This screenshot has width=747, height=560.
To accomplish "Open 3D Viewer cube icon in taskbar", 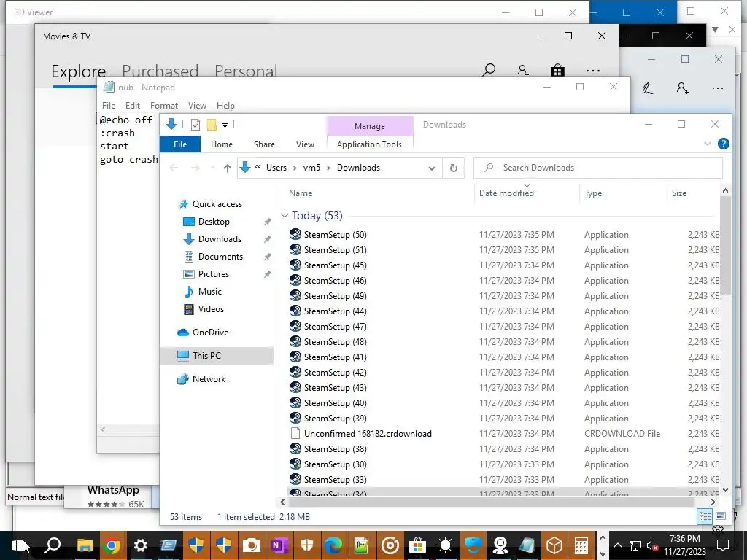I will (x=554, y=545).
